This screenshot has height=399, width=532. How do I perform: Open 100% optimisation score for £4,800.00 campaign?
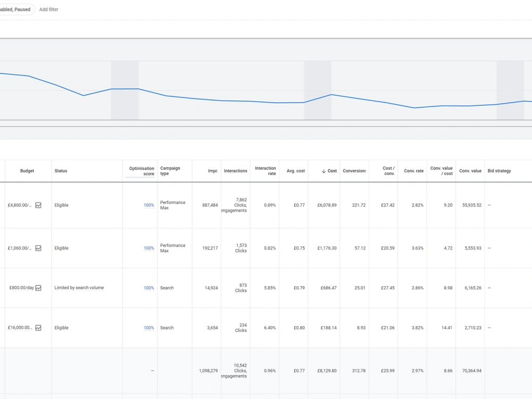point(148,205)
